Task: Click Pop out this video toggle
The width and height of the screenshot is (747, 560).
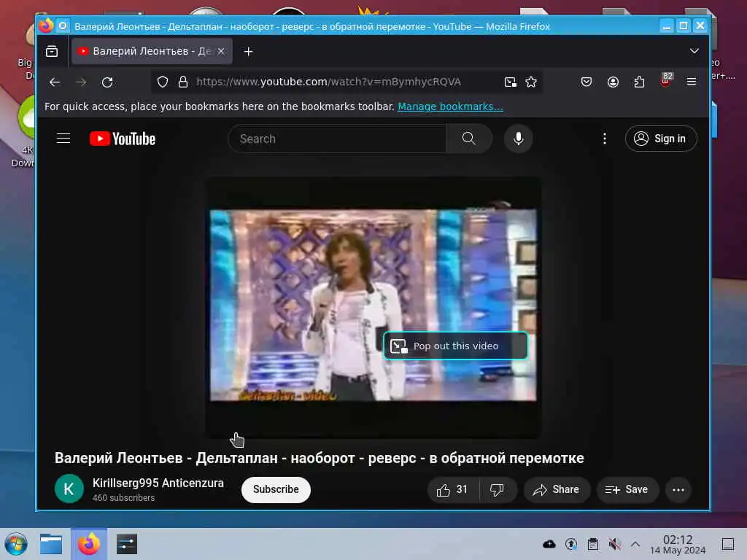Action: pos(455,346)
